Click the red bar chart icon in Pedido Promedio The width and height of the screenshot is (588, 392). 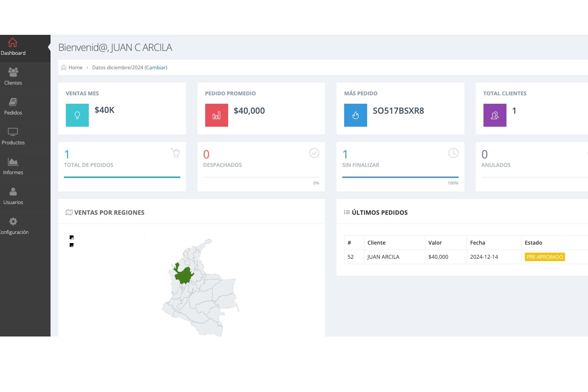(x=217, y=115)
